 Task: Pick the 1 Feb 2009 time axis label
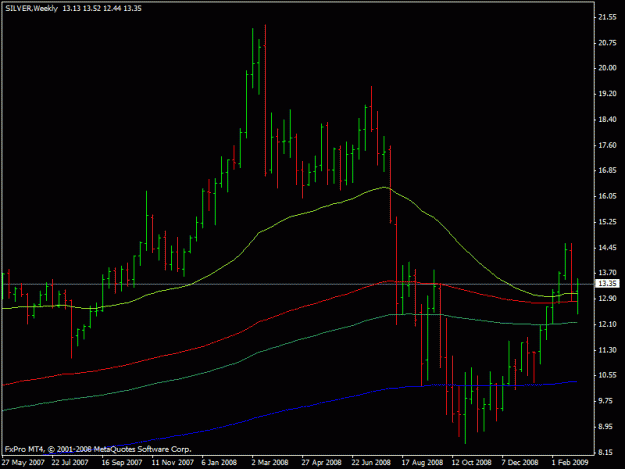coord(570,462)
